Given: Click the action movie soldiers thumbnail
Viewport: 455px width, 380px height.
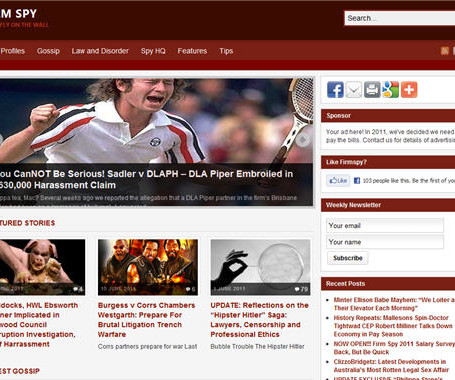Looking at the screenshot, I should (148, 267).
